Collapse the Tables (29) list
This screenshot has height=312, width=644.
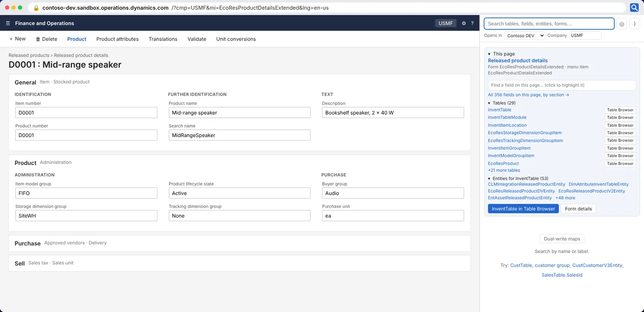pyautogui.click(x=489, y=103)
